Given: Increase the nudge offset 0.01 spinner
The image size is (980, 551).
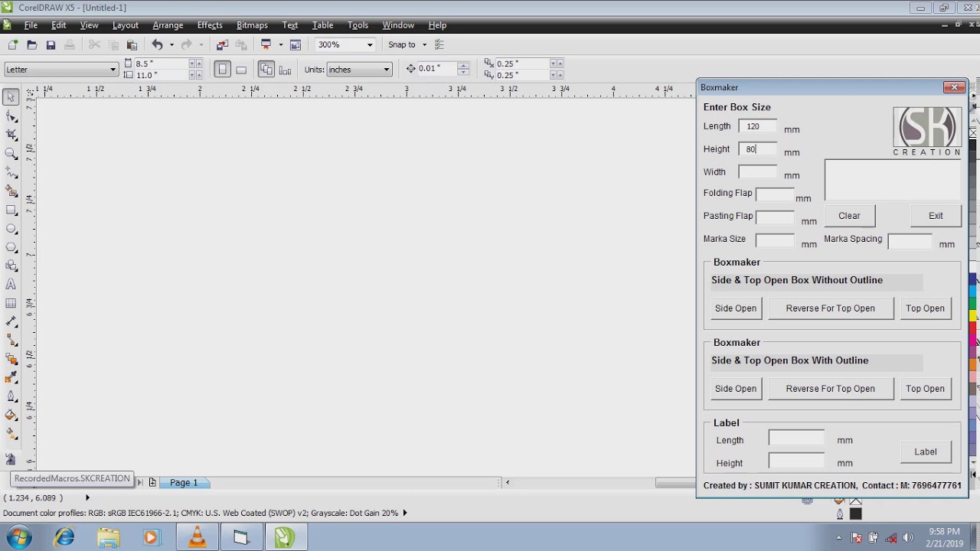Looking at the screenshot, I should coord(463,65).
